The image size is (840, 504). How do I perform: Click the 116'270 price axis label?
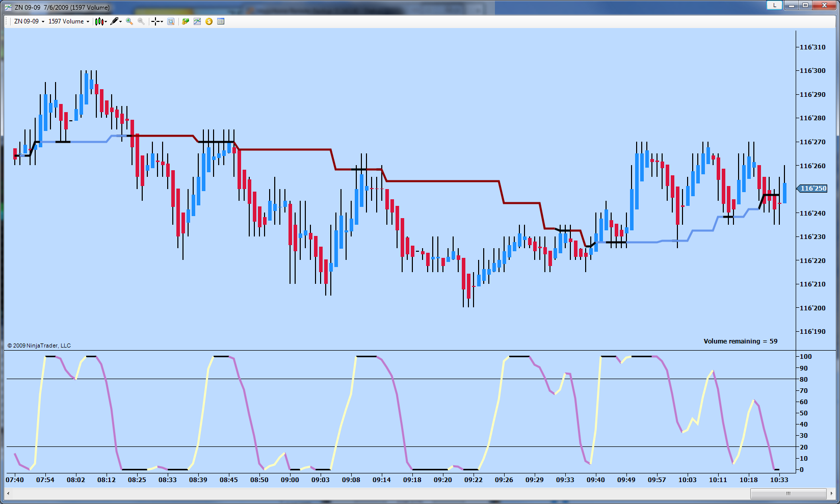(x=812, y=142)
